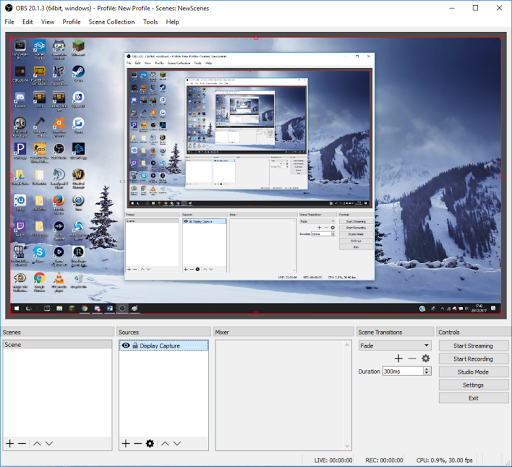Screen dimensions: 512x467
Task: Click World of Warcraft desktop icon in the main preview
Action: (78, 177)
